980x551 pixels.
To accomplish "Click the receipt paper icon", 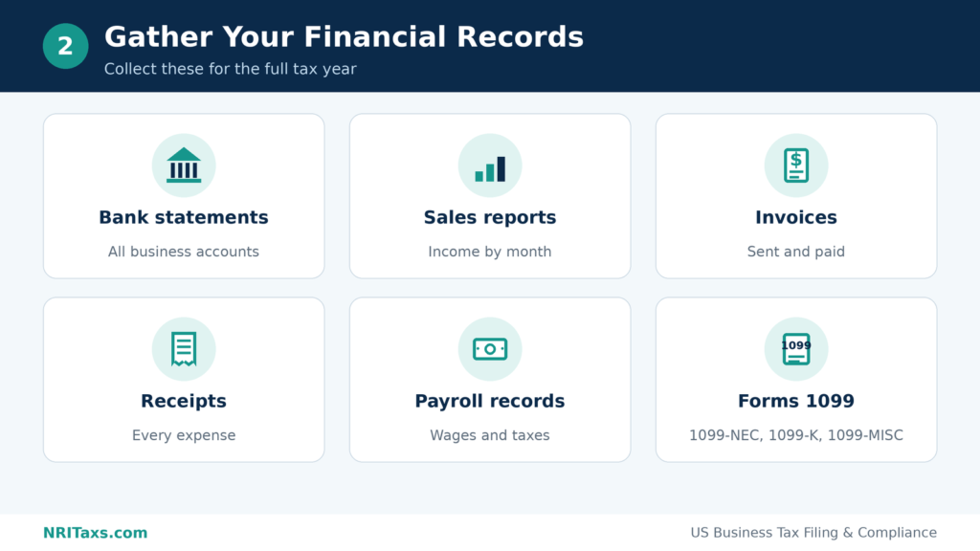I will tap(184, 348).
